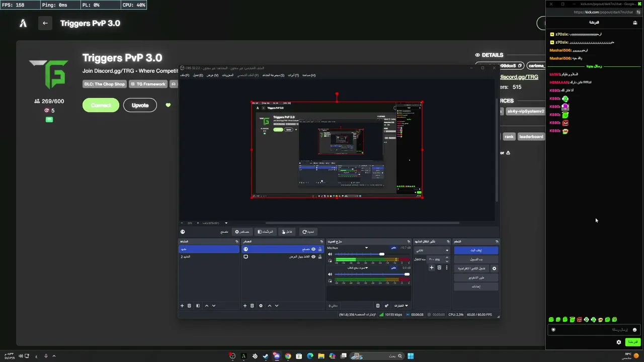Image resolution: width=644 pixels, height=362 pixels.
Task: Open advanced audio properties gears icon
Action: [386, 306]
